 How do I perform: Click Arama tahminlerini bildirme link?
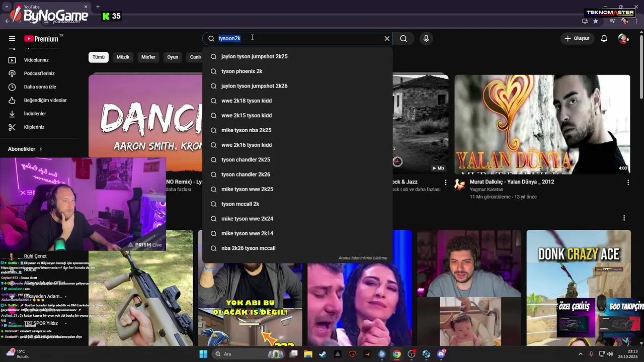coord(363,258)
